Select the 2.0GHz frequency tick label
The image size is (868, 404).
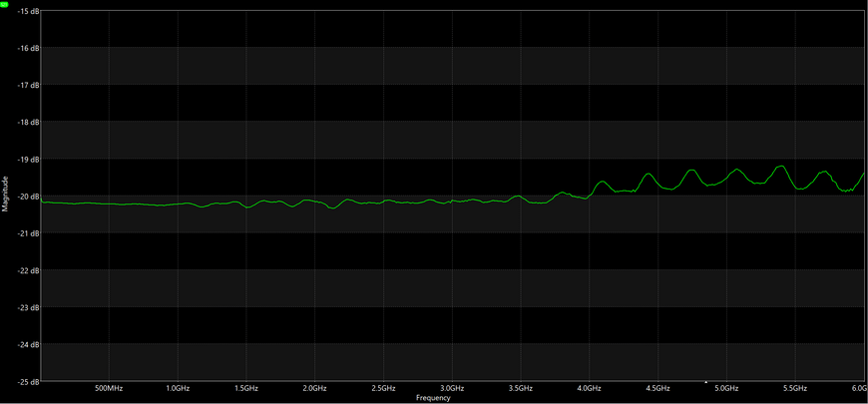[x=314, y=389]
